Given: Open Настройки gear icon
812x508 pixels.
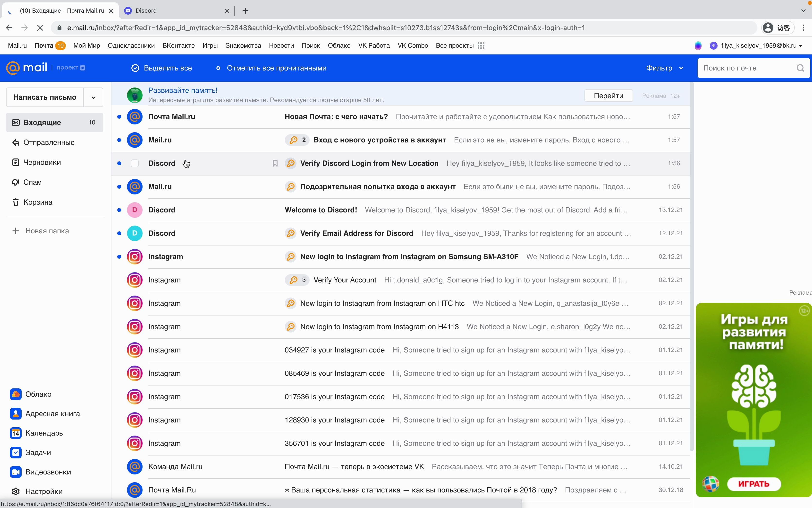Looking at the screenshot, I should [16, 491].
